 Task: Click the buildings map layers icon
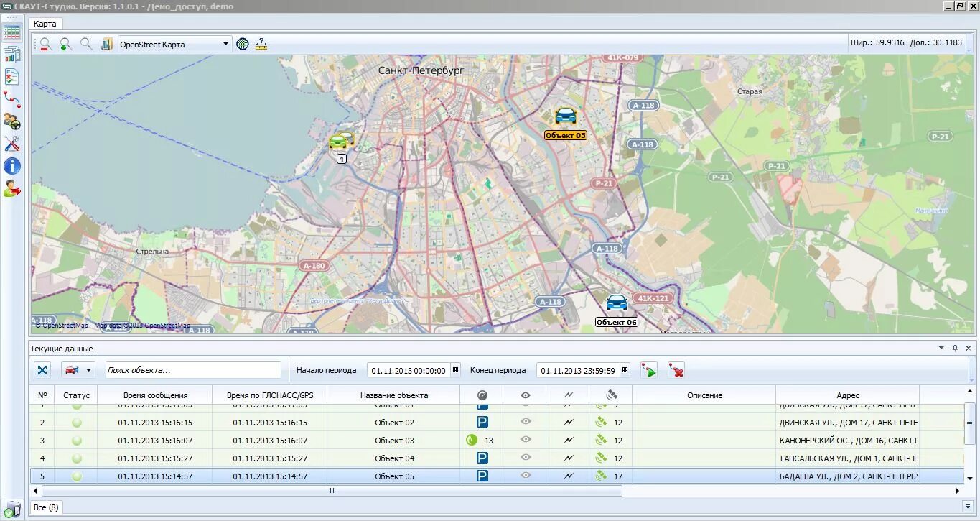point(107,45)
